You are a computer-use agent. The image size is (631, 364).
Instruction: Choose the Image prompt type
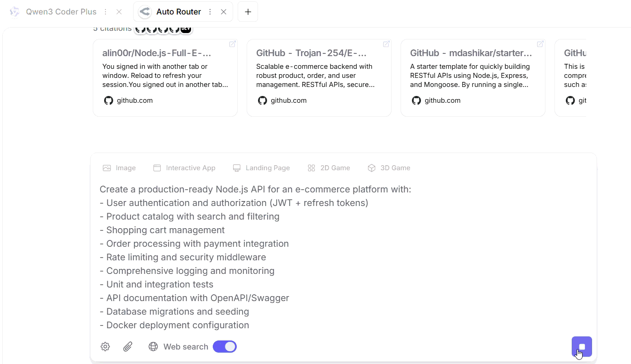coord(120,168)
